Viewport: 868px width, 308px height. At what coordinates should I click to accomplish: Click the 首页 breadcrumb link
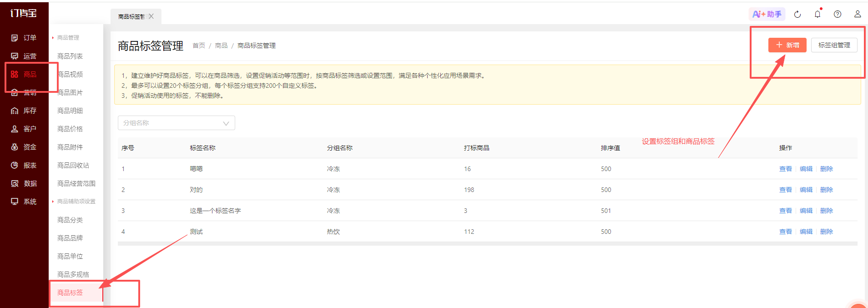point(199,45)
